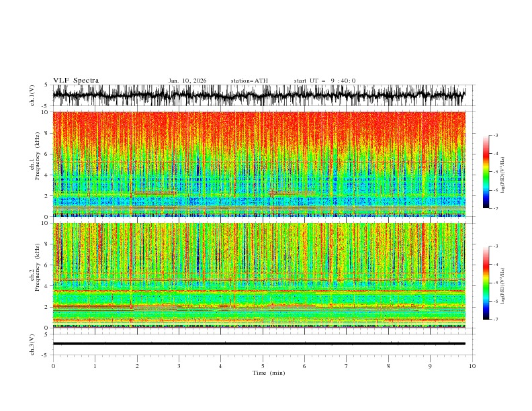Click the time axis tick label "3"
532x411 pixels.
coord(179,366)
